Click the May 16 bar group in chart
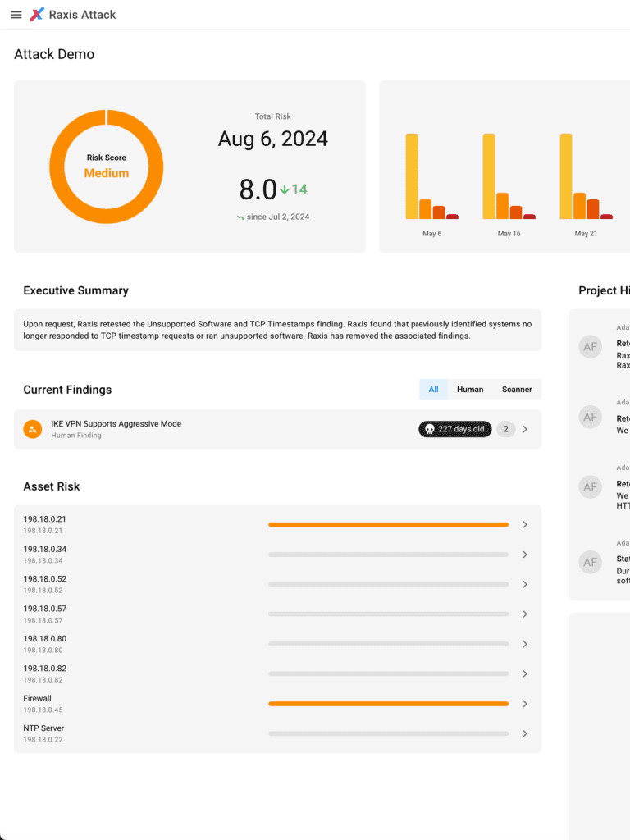 tap(509, 176)
